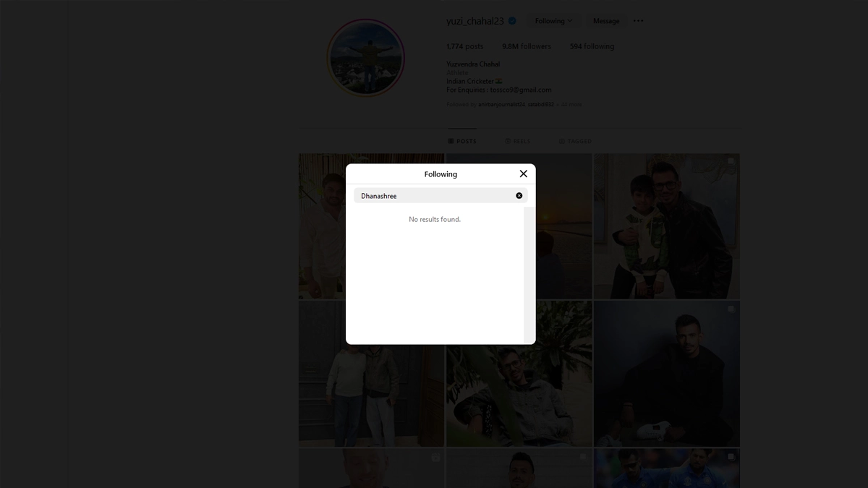Screen dimensions: 868x488
Task: Open the Following dropdown on profile
Action: point(553,21)
